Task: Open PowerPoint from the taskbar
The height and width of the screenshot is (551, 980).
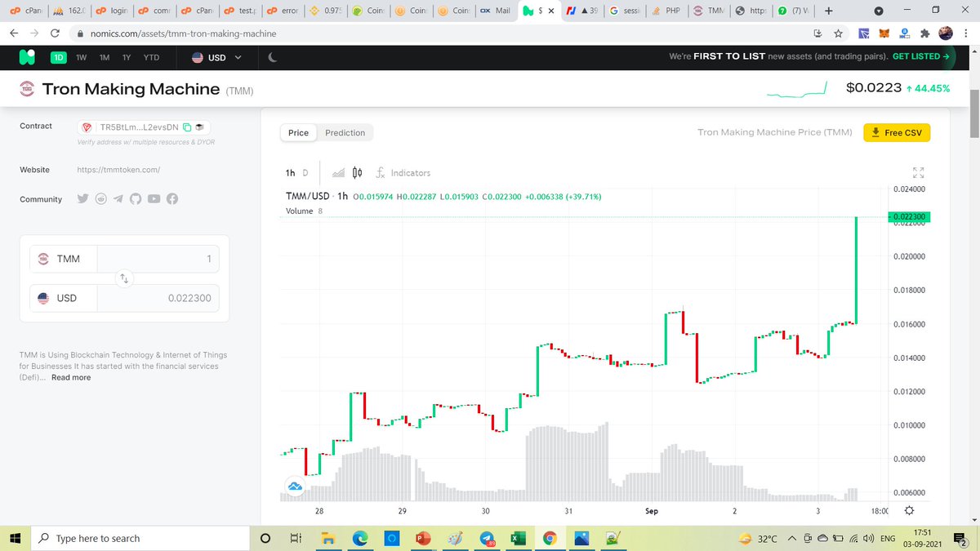Action: click(423, 538)
